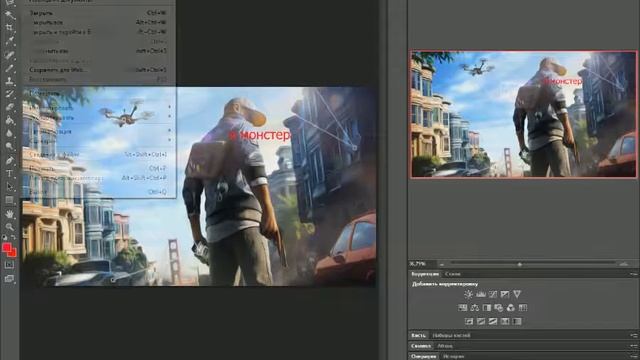Select the Eraser tool

click(x=10, y=107)
